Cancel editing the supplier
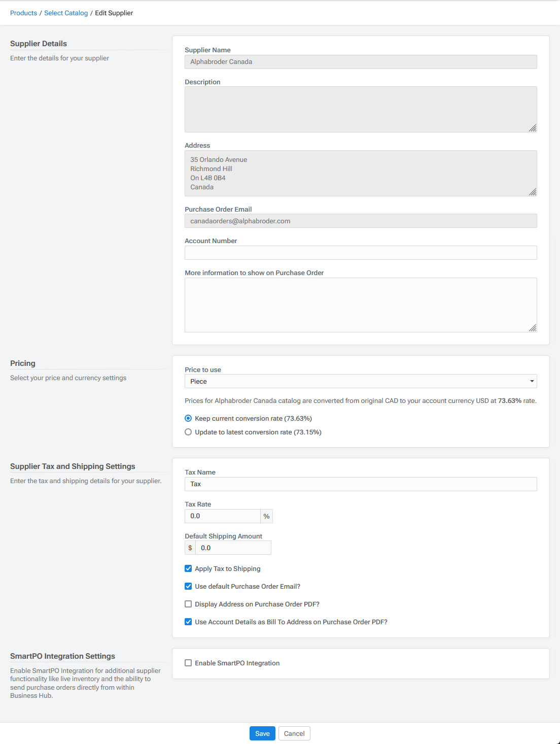The height and width of the screenshot is (744, 560). click(x=294, y=733)
